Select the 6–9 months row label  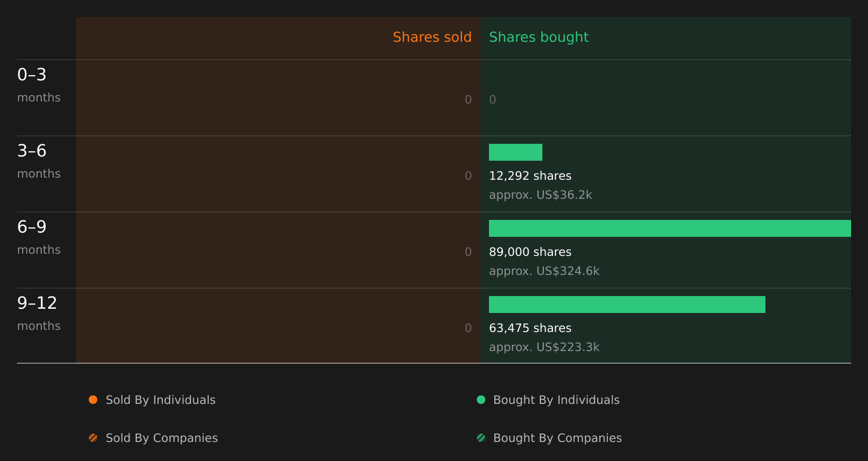(x=39, y=237)
